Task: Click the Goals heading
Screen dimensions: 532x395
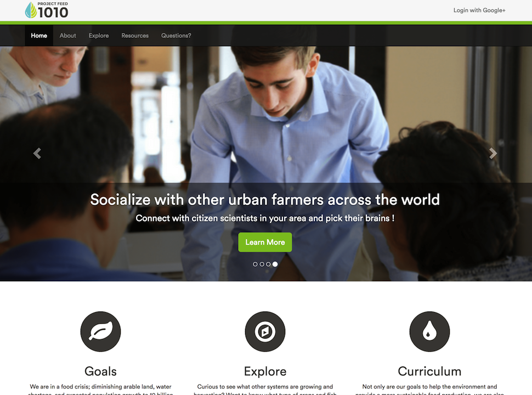Action: 100,371
